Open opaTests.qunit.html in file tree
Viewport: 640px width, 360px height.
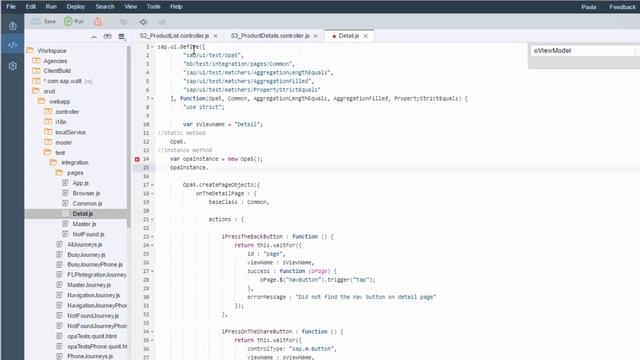pyautogui.click(x=92, y=336)
